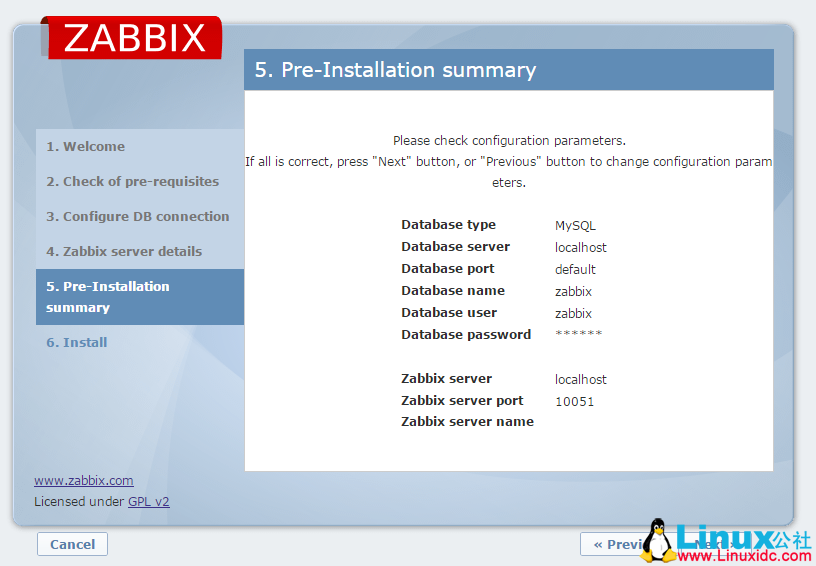Open the www.zabbix.com link
The width and height of the screenshot is (816, 566).
[84, 480]
